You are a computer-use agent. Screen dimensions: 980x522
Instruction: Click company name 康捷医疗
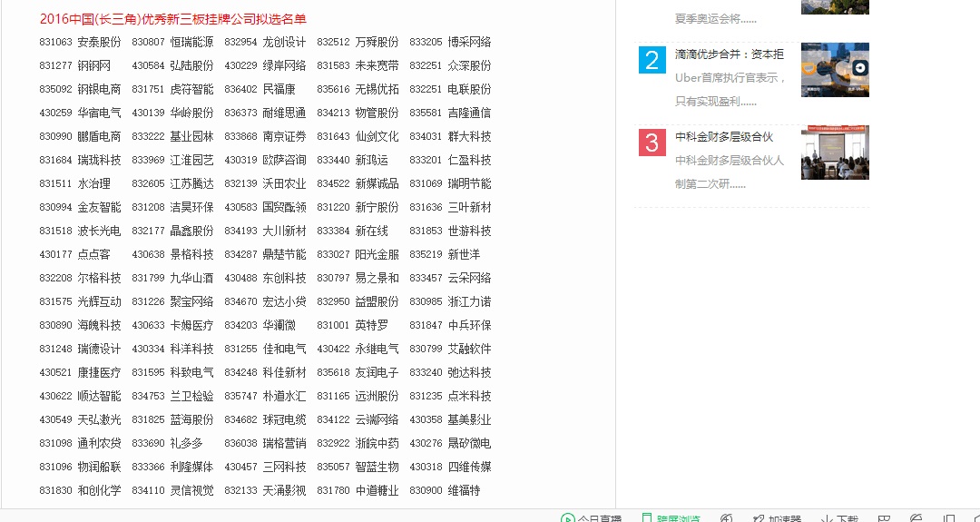pos(99,372)
